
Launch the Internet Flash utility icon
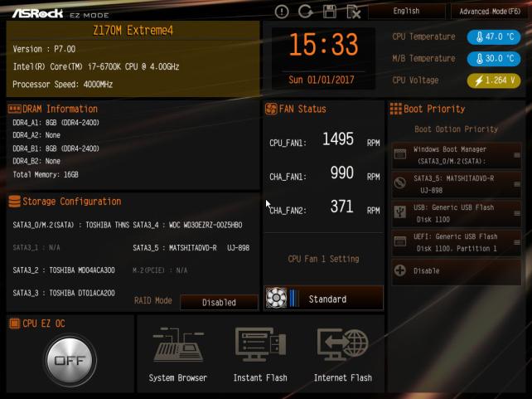(343, 344)
